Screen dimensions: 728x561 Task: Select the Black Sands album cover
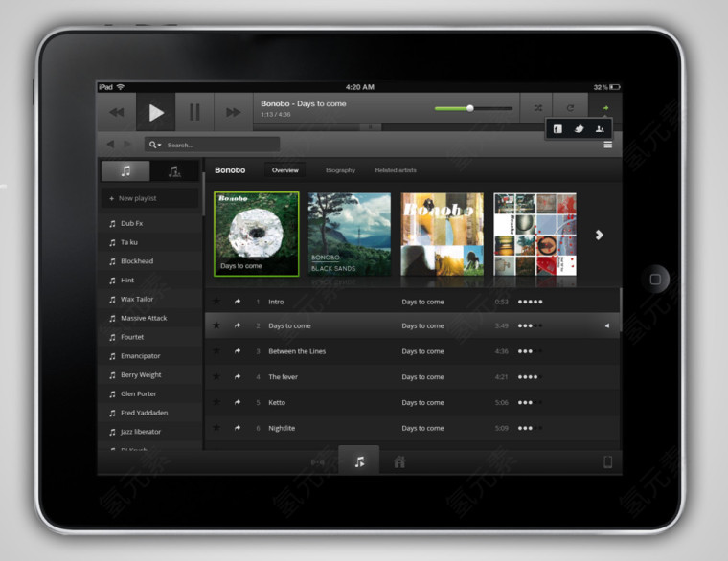click(x=350, y=235)
